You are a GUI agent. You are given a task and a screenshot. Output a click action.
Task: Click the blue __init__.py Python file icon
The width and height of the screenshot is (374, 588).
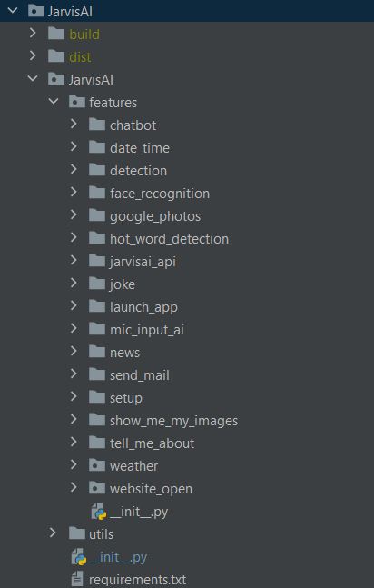tap(79, 557)
